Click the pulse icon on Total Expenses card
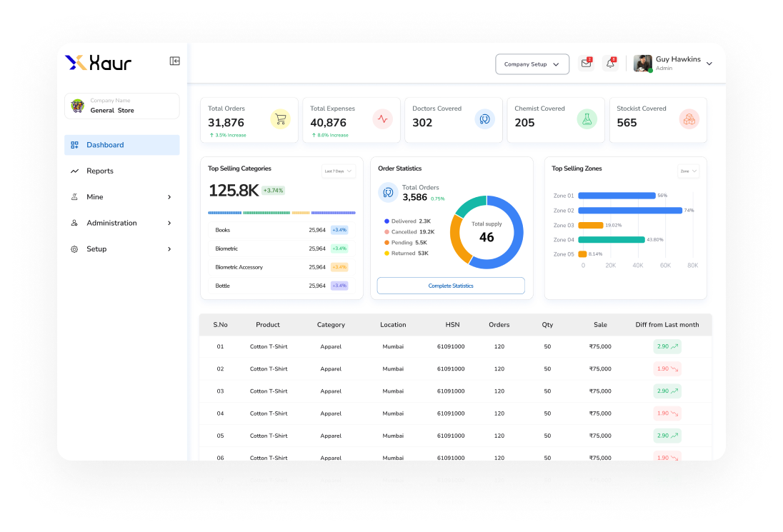Image resolution: width=783 pixels, height=532 pixels. (383, 119)
